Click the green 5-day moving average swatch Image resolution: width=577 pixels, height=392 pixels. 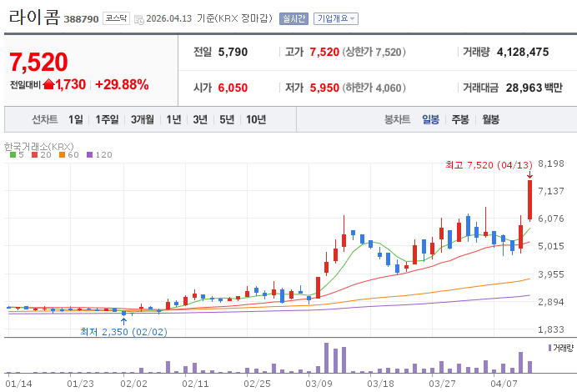pyautogui.click(x=13, y=155)
